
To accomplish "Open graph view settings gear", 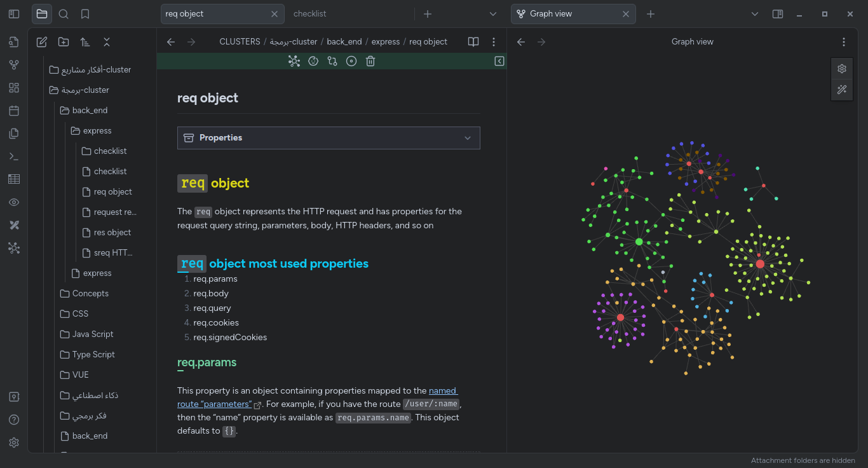I will [x=842, y=69].
